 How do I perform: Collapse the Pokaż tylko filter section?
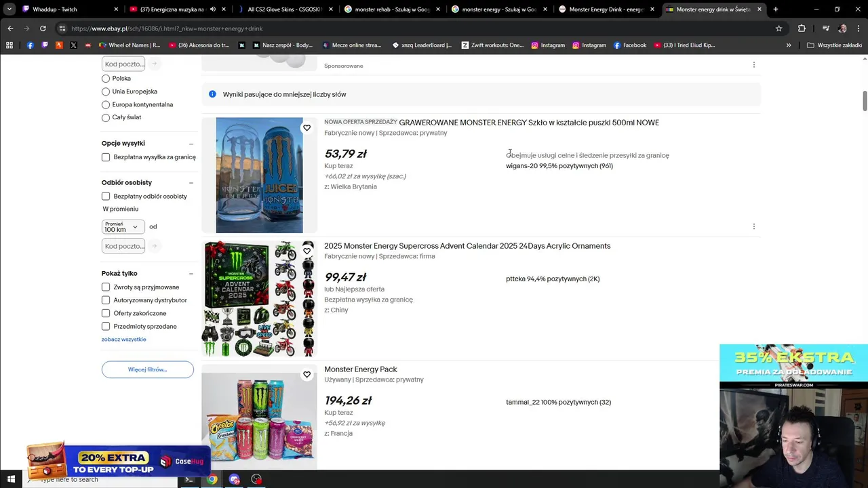(x=191, y=274)
